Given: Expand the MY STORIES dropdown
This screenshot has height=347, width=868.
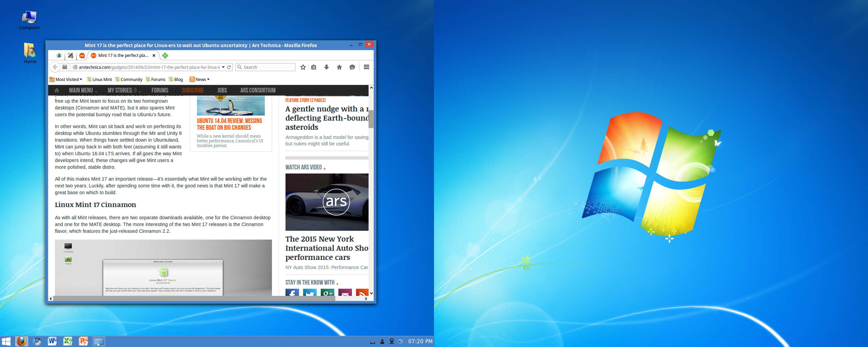Looking at the screenshot, I should click(x=124, y=90).
